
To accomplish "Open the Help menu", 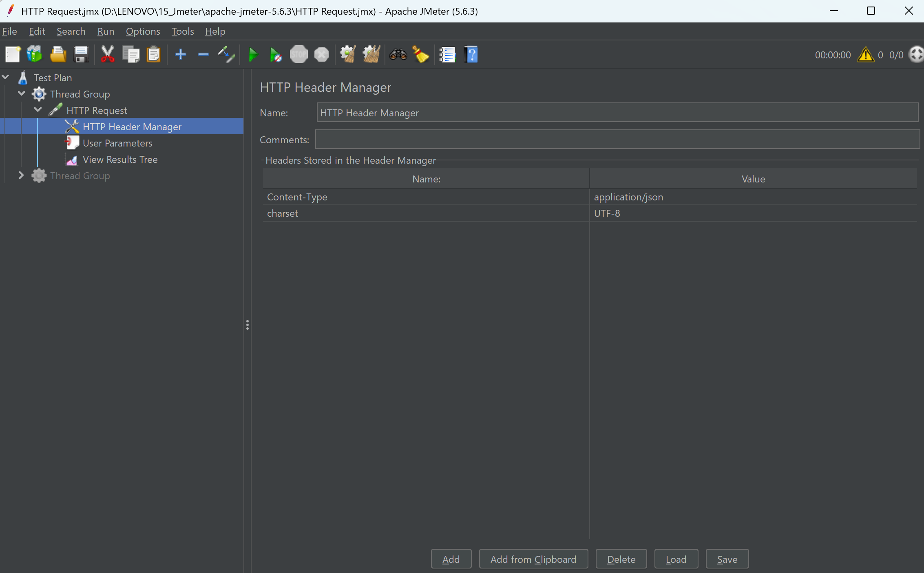I will (x=215, y=31).
